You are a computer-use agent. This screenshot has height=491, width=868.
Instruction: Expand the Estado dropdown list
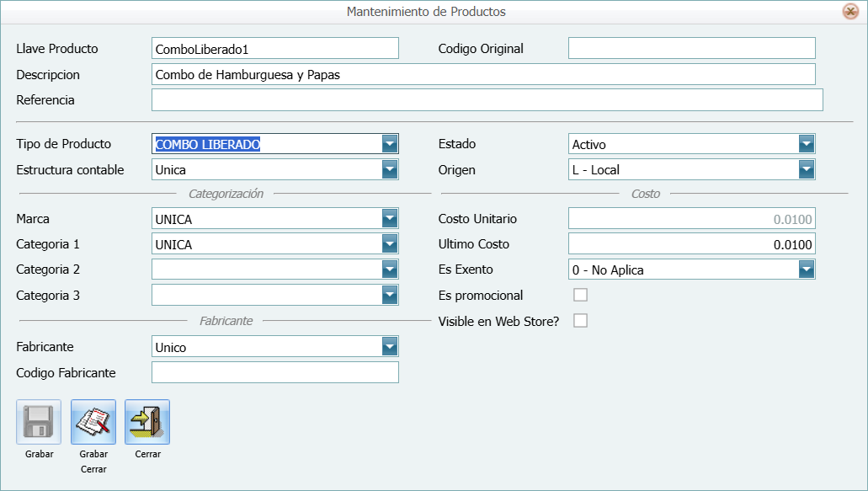click(x=807, y=144)
